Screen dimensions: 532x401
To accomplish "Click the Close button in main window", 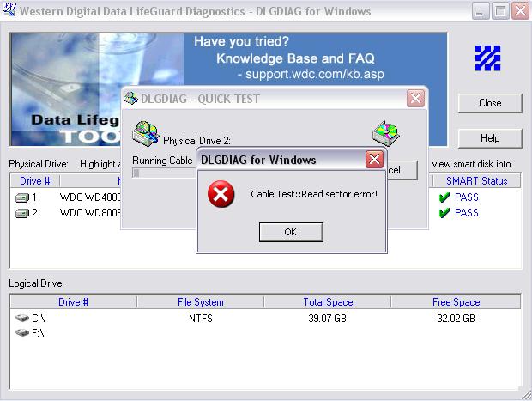I will pyautogui.click(x=490, y=103).
